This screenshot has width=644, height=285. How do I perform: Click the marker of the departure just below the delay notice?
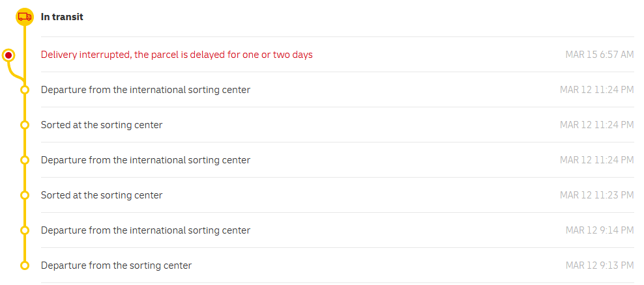pos(25,90)
